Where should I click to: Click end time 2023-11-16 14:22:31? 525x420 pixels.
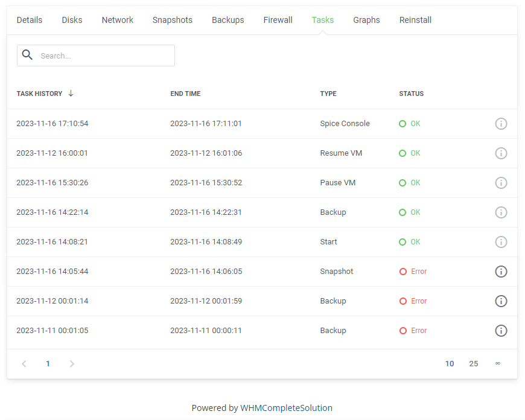point(206,212)
